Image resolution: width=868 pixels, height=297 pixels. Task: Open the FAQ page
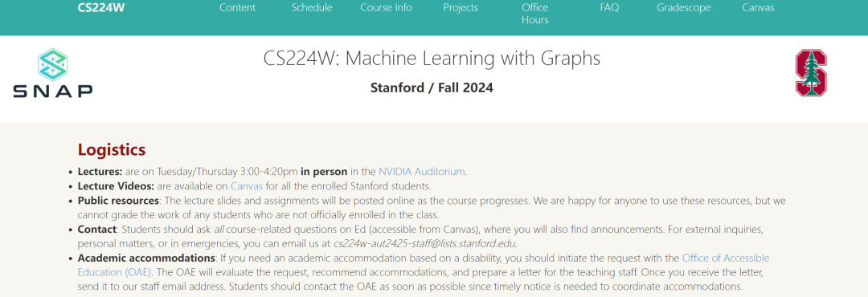[x=609, y=8]
